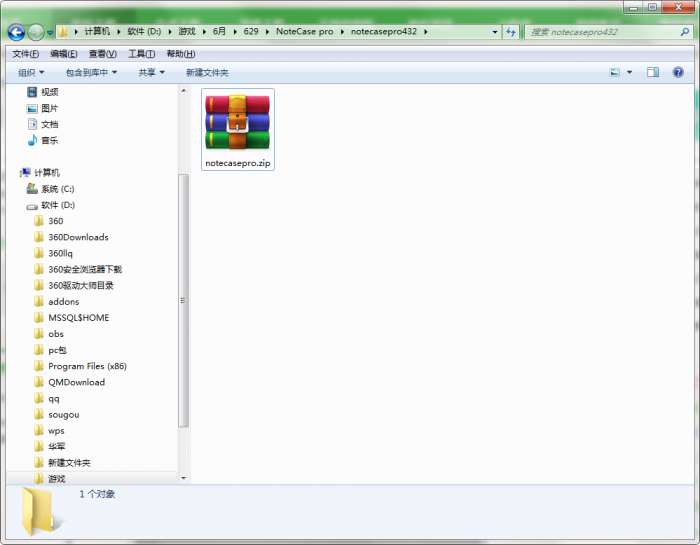Select 计算机 in the address breadcrumb

click(97, 31)
